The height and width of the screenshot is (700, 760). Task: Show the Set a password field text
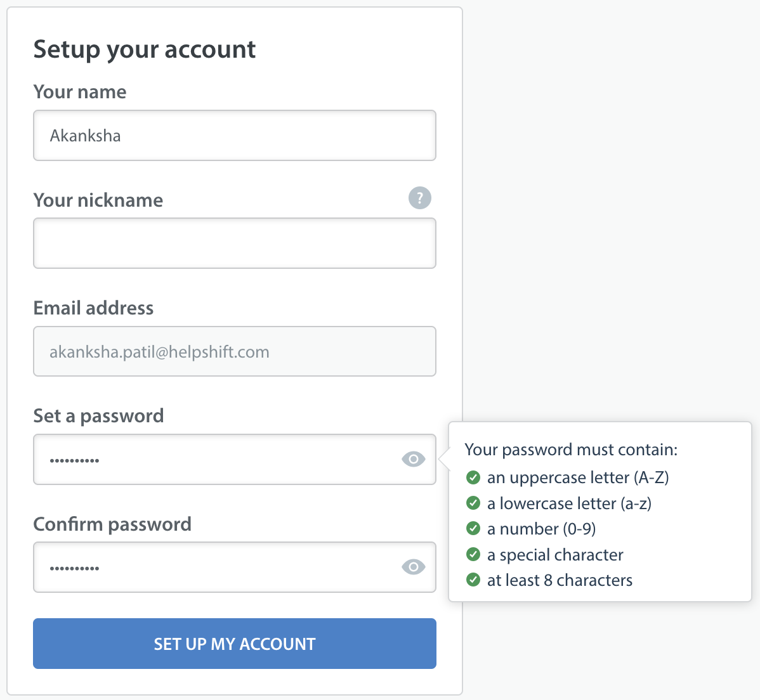click(x=414, y=459)
